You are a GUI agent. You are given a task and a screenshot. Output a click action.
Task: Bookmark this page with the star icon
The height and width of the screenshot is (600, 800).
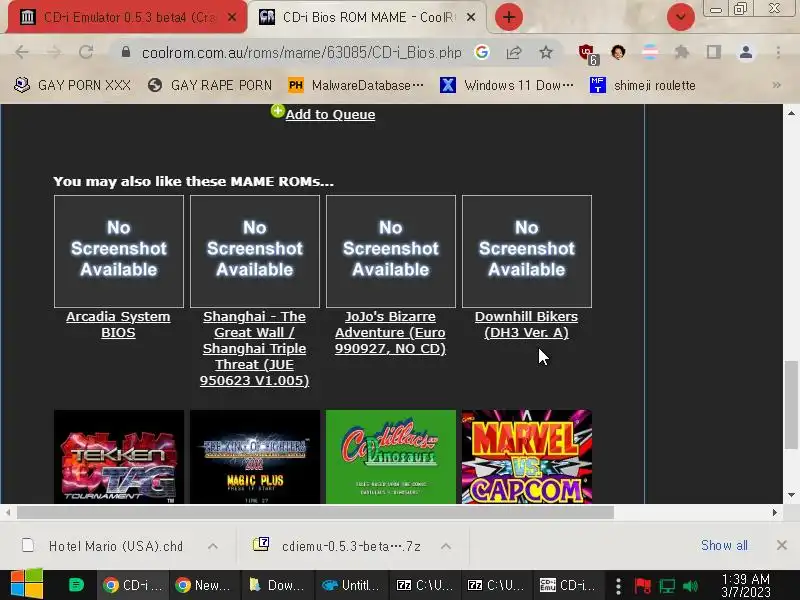tap(546, 52)
